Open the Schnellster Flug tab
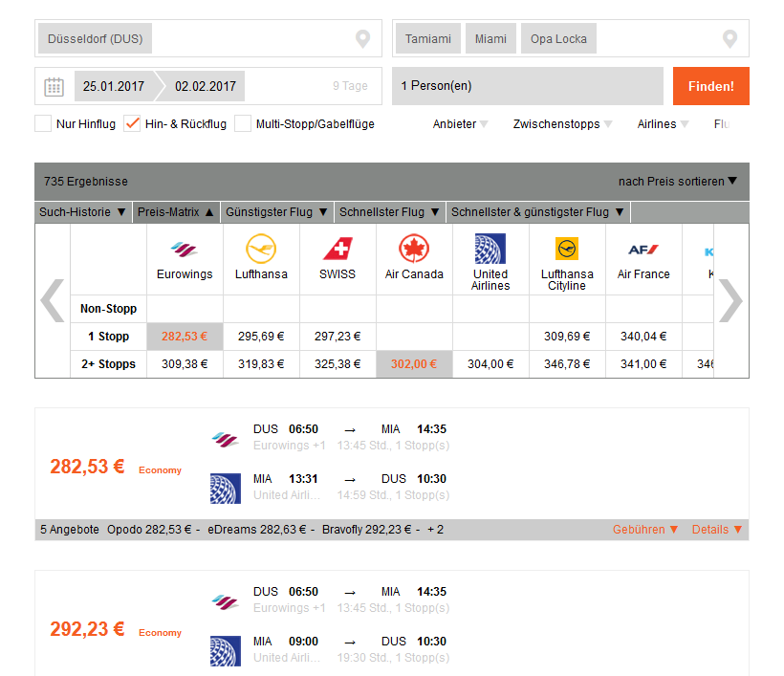Screen dimensions: 784x676 pyautogui.click(x=390, y=212)
